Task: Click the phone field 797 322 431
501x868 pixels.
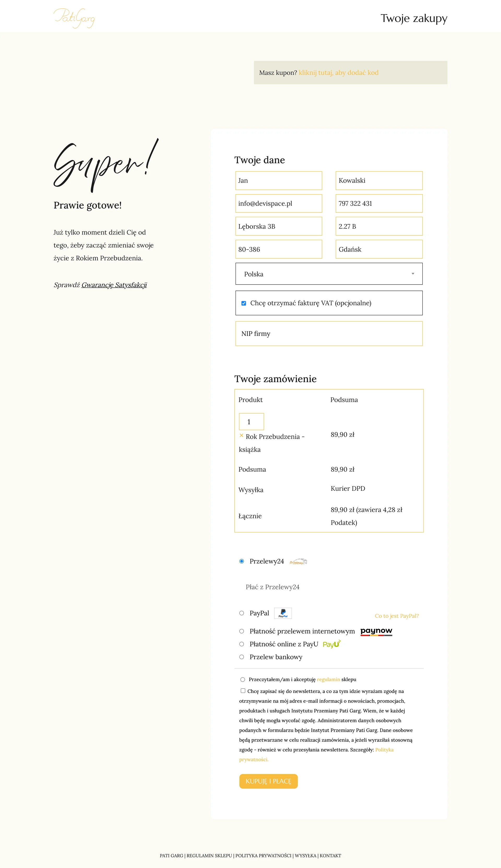Action: click(x=379, y=203)
